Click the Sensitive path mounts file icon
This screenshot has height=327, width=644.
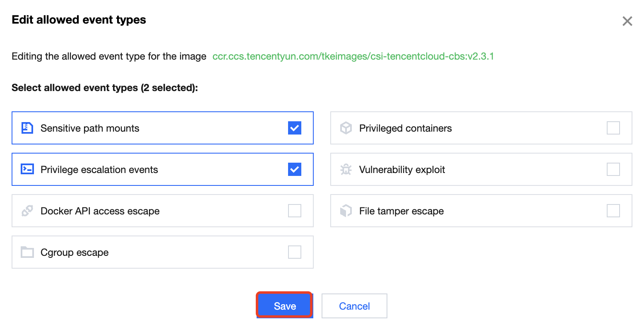click(27, 128)
